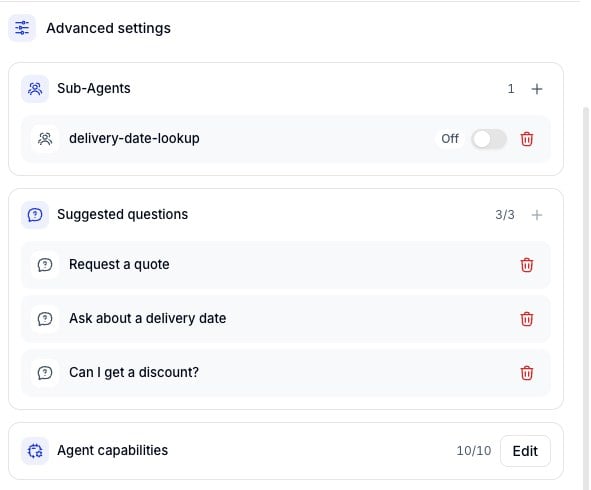The height and width of the screenshot is (490, 591).
Task: Click the Can I get a discount icon
Action: click(x=45, y=373)
